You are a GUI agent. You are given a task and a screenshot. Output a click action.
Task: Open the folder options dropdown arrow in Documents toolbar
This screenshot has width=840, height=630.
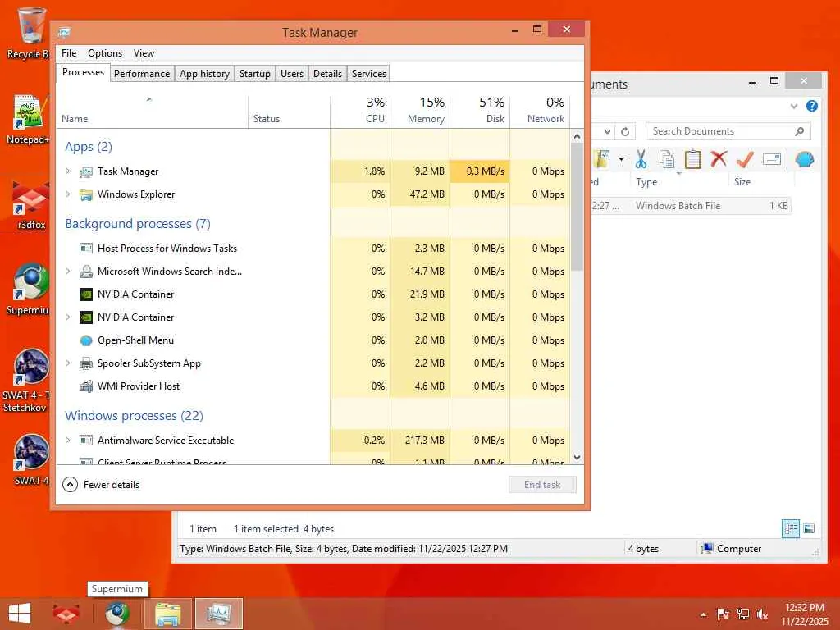point(621,159)
